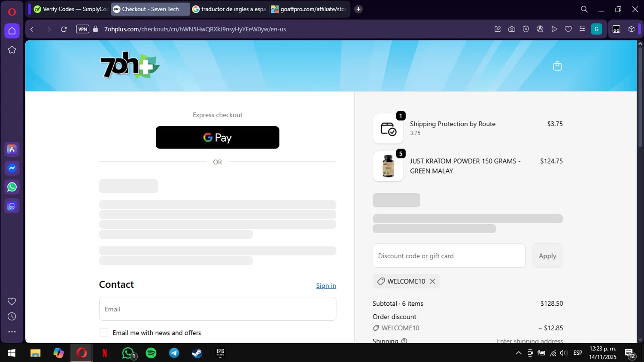
Task: Switch to Verify Codes SimplyCodes tab
Action: [70, 9]
